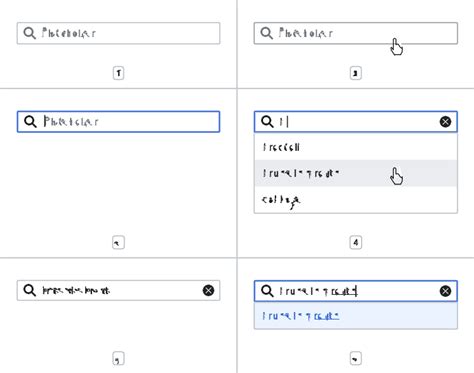Click the magnifier icon in search box one

click(29, 33)
